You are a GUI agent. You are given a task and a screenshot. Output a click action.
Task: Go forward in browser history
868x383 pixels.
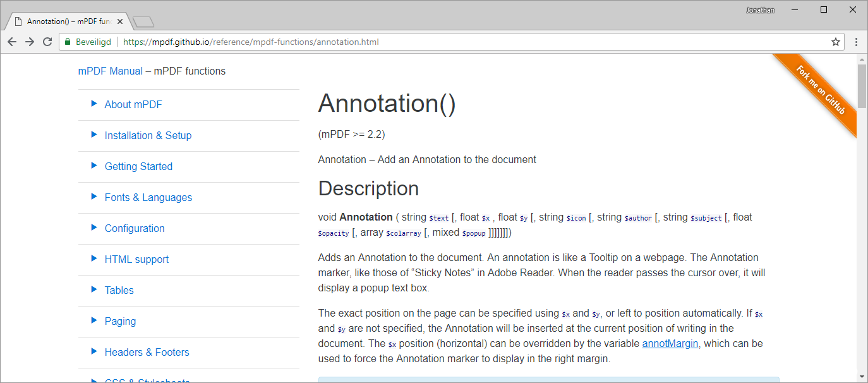[x=30, y=42]
